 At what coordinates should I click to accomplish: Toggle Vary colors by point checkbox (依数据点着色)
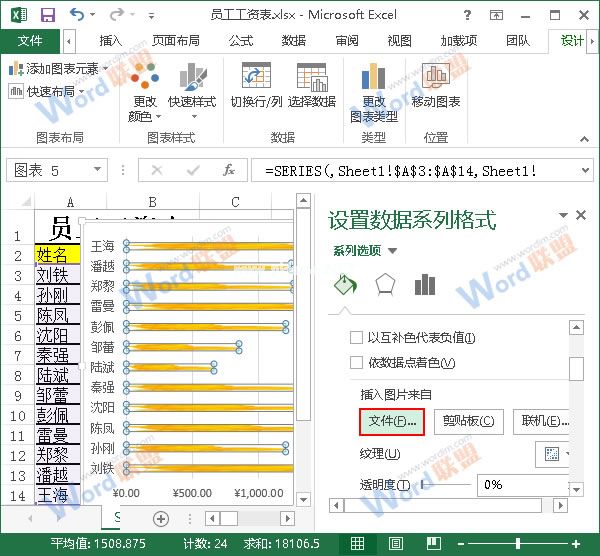pos(356,363)
